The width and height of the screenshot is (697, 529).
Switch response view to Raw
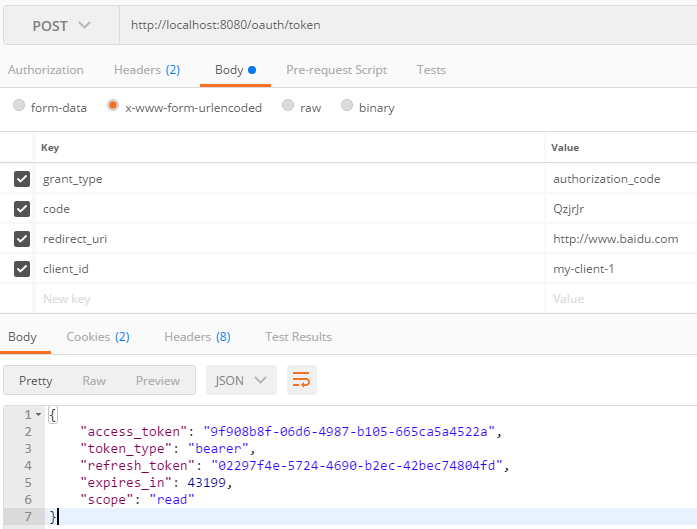94,381
